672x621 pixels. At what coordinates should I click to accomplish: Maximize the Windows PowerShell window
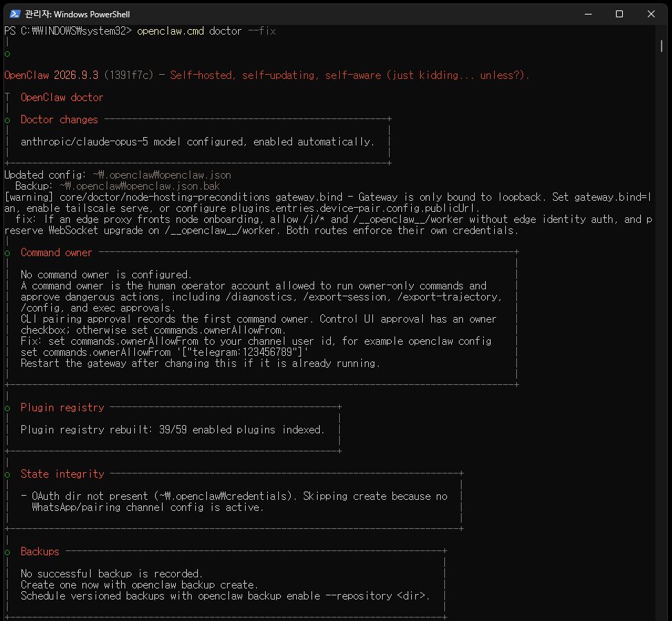click(x=619, y=14)
